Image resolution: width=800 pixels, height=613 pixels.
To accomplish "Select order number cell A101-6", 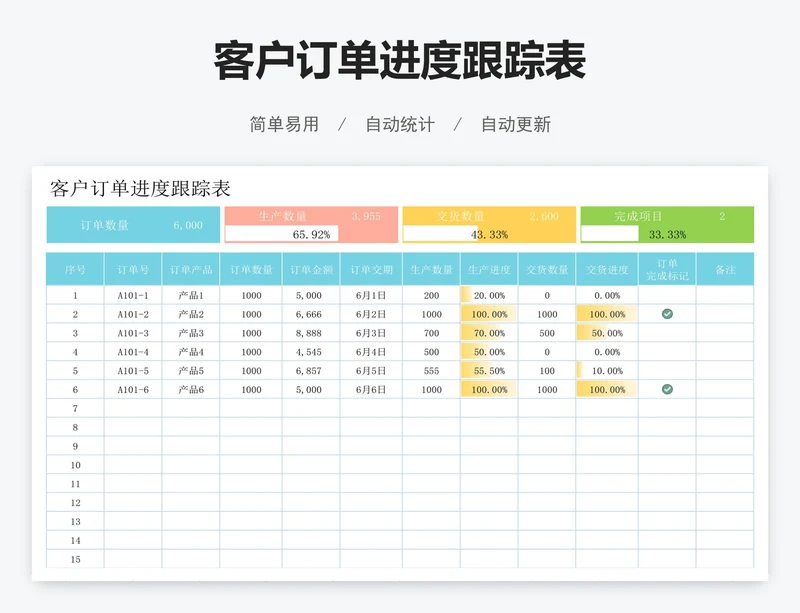I will point(133,390).
